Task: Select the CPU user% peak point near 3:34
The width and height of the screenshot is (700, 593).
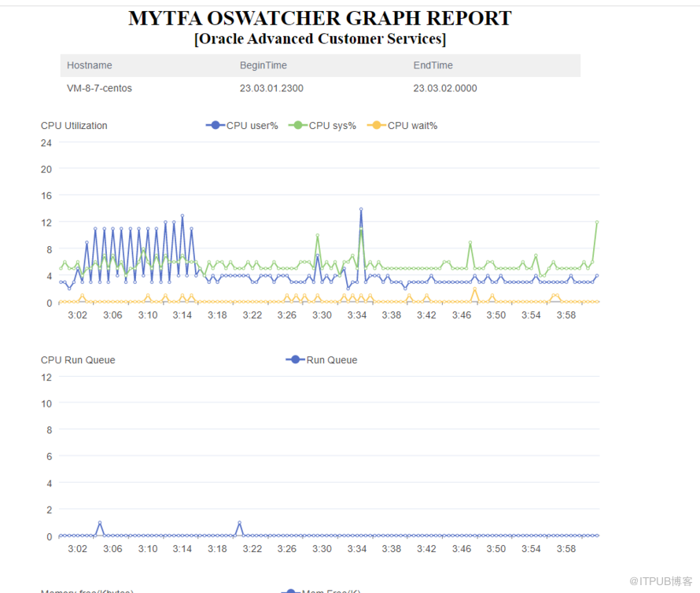Action: pyautogui.click(x=361, y=210)
